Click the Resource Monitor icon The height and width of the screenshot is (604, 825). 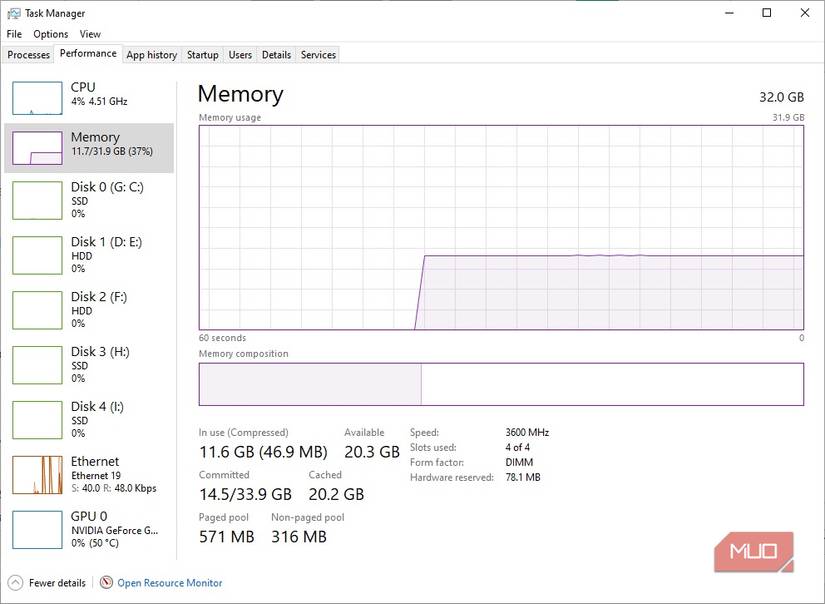[107, 583]
